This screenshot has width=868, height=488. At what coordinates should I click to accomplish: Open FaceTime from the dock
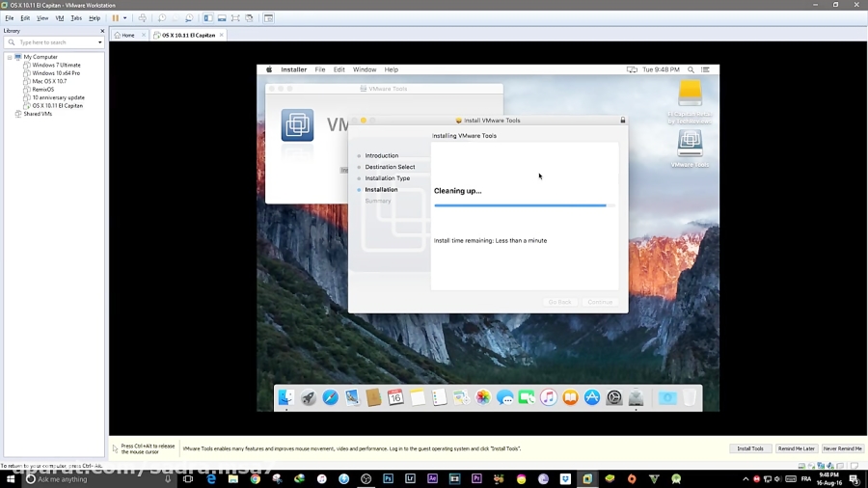pyautogui.click(x=527, y=397)
